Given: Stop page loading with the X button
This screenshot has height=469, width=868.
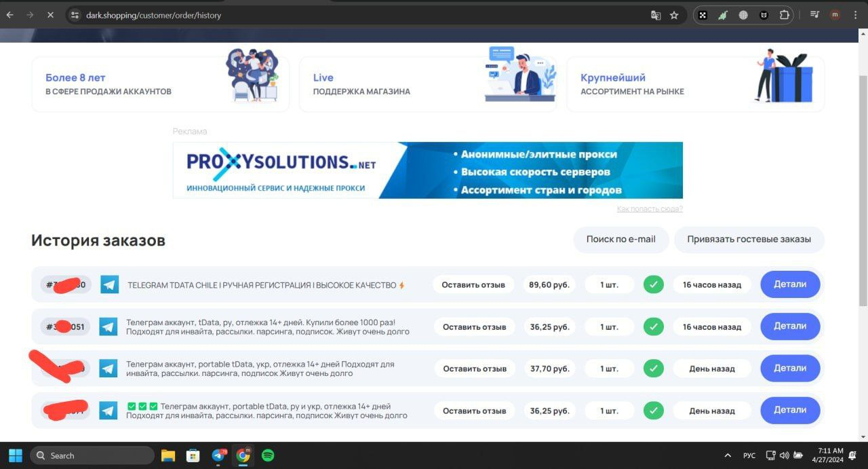Looking at the screenshot, I should pos(50,15).
